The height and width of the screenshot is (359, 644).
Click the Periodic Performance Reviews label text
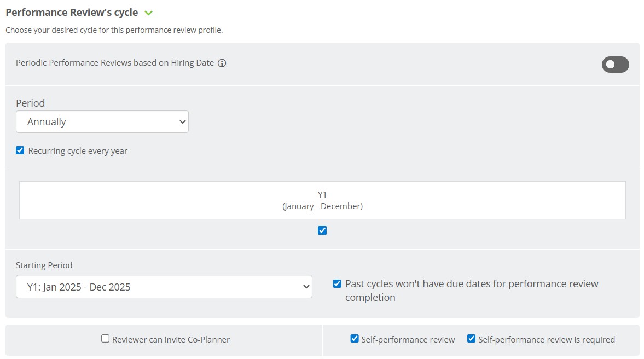[x=115, y=63]
